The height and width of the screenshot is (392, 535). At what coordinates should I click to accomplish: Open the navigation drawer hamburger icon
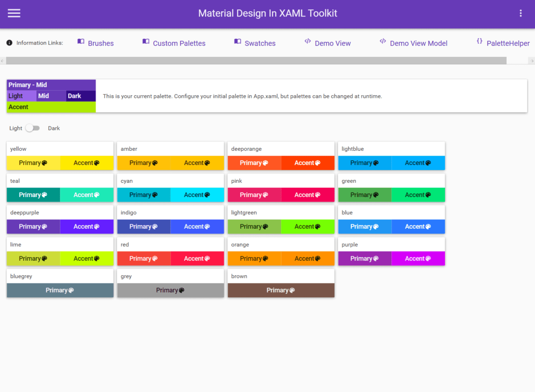click(14, 13)
